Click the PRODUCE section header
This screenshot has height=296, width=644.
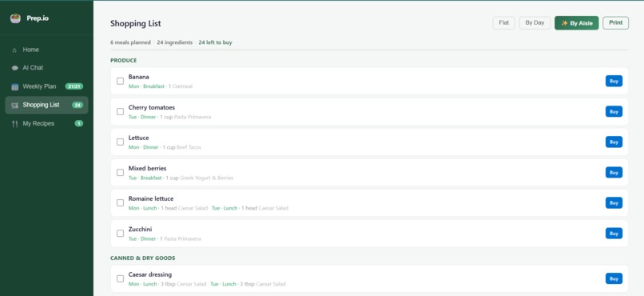124,61
